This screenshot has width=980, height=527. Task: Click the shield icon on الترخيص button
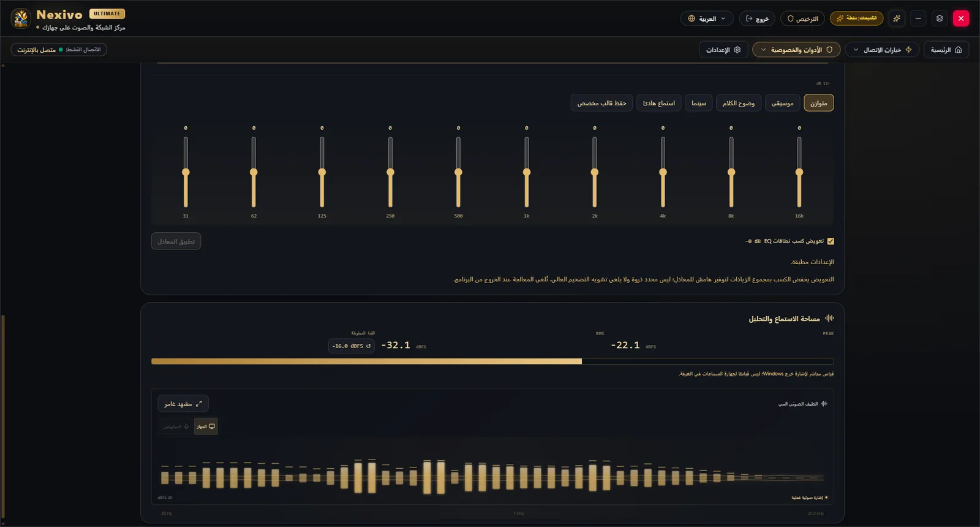(x=791, y=19)
